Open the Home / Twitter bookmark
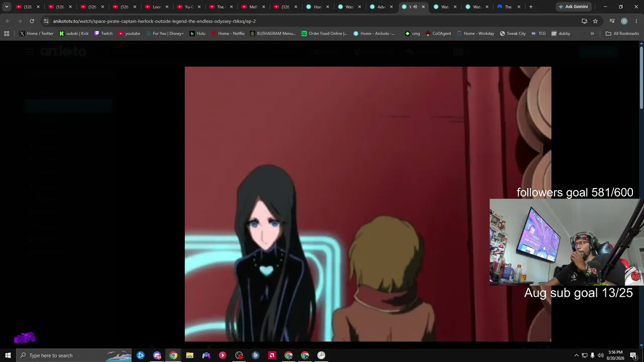644x362 pixels. (36, 34)
